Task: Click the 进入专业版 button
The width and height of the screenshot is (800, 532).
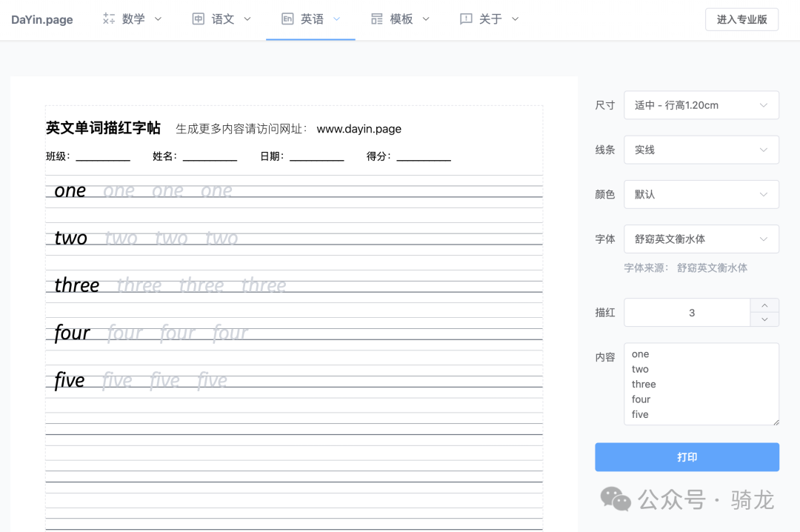Action: [x=741, y=19]
